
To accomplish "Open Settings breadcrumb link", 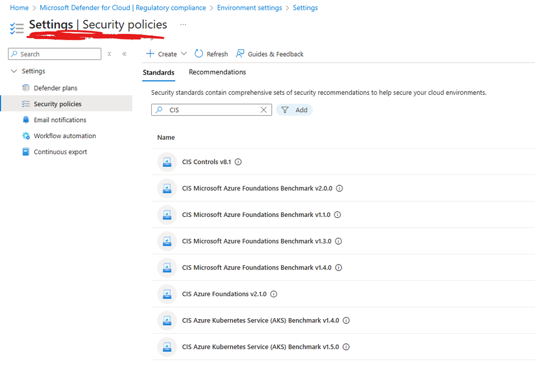I will tap(306, 7).
